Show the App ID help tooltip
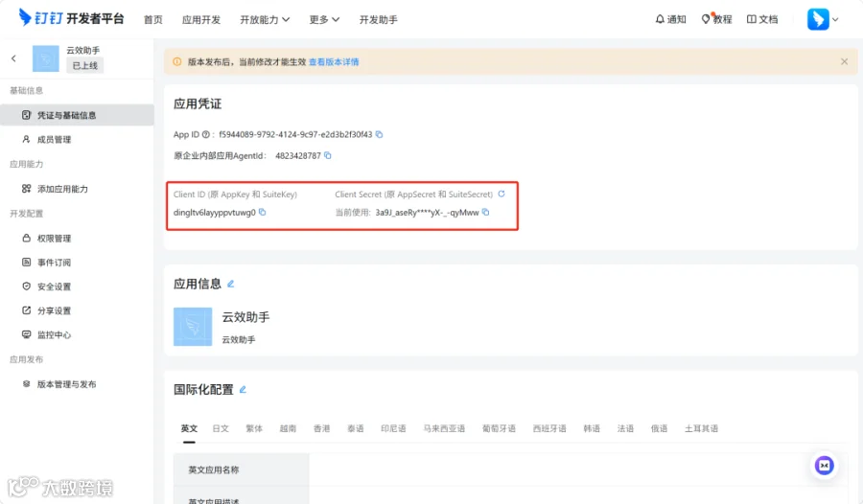 (x=206, y=134)
